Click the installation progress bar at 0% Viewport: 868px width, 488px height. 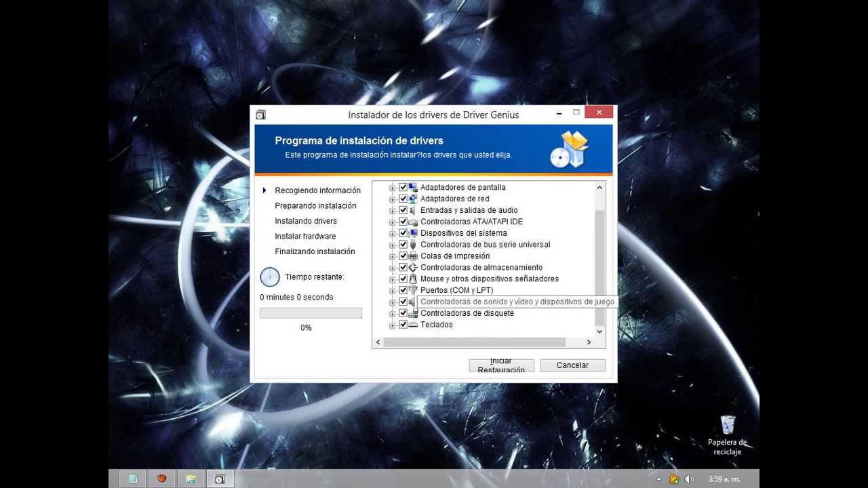point(311,313)
